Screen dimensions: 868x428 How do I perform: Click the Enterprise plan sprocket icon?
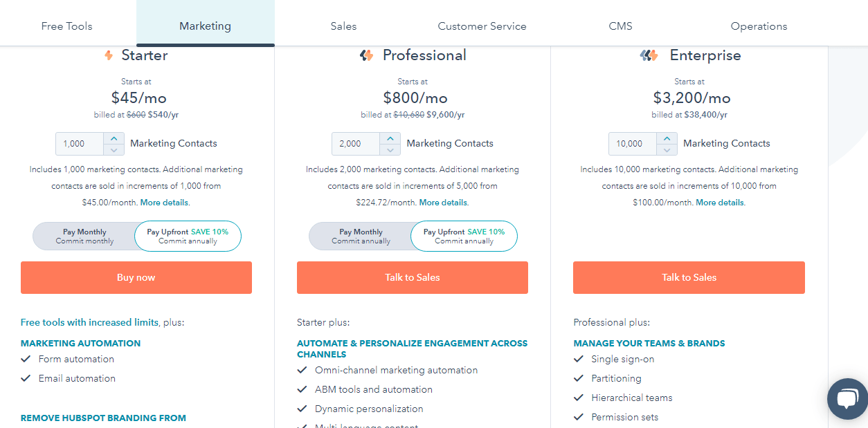pyautogui.click(x=649, y=55)
